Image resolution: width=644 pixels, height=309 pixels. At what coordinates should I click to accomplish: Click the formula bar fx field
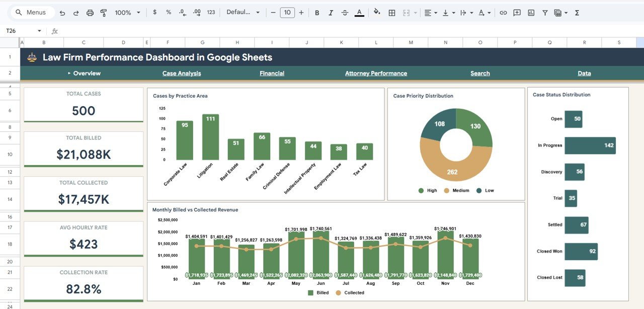(54, 30)
